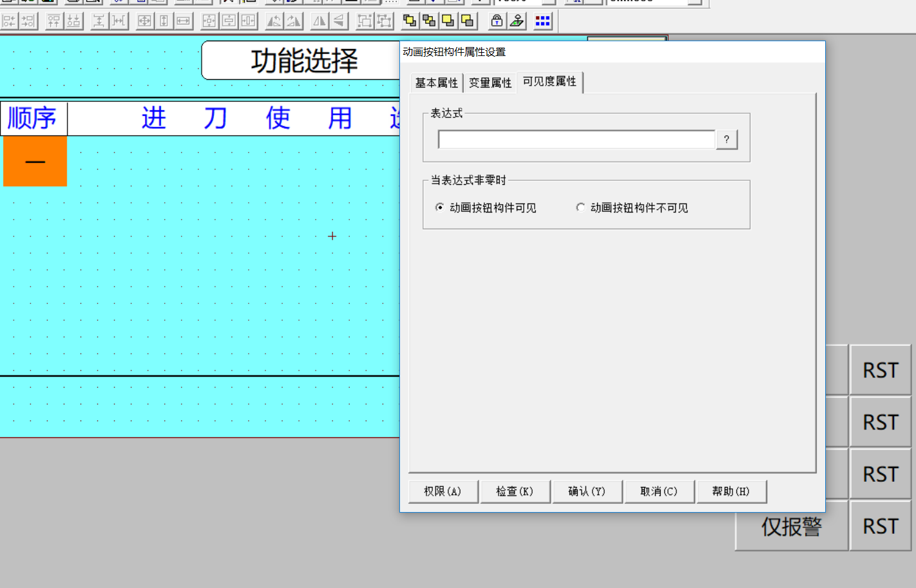The width and height of the screenshot is (916, 588).
Task: Select 动画按钮构件可见 radio option
Action: tap(440, 207)
